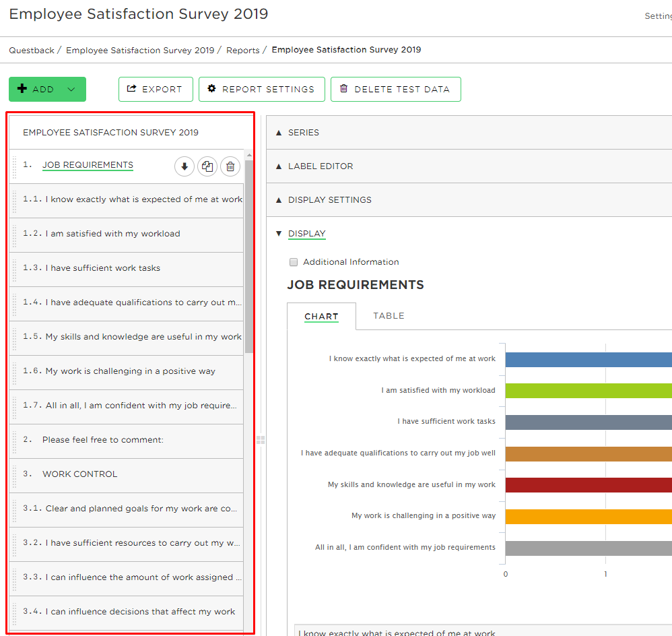
Task: Switch to the Table tab
Action: (389, 315)
